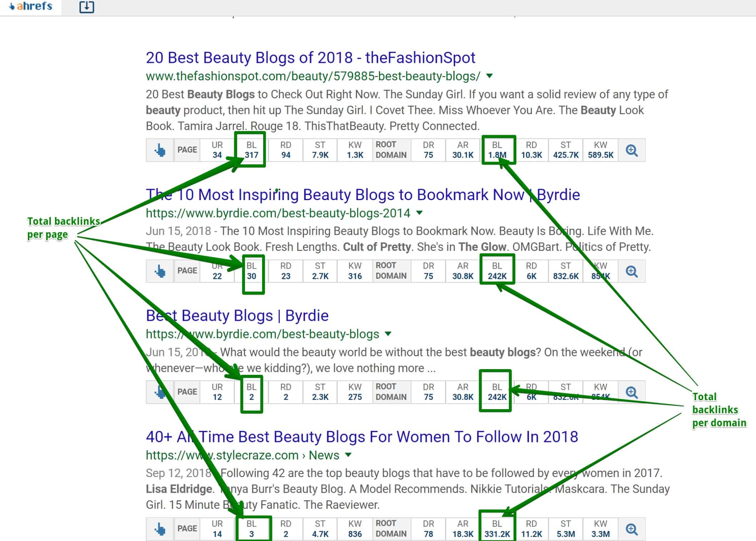
Task: Click KW 275 in Byrdie bar
Action: [x=355, y=392]
